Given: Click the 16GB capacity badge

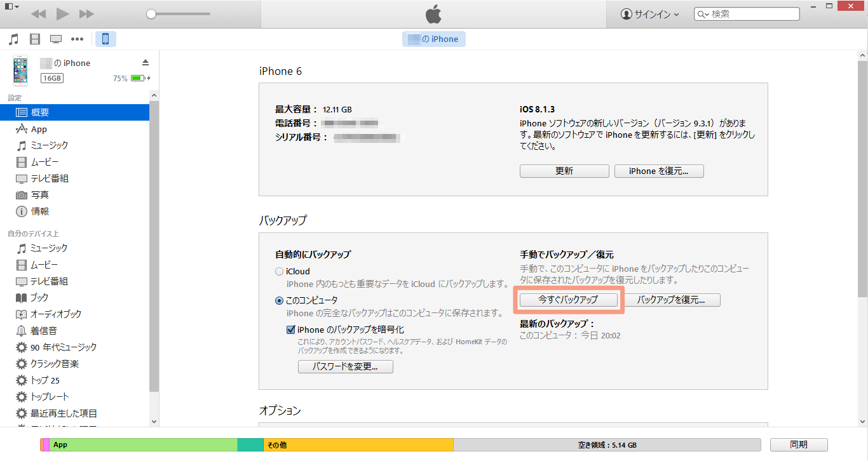Looking at the screenshot, I should pyautogui.click(x=52, y=78).
